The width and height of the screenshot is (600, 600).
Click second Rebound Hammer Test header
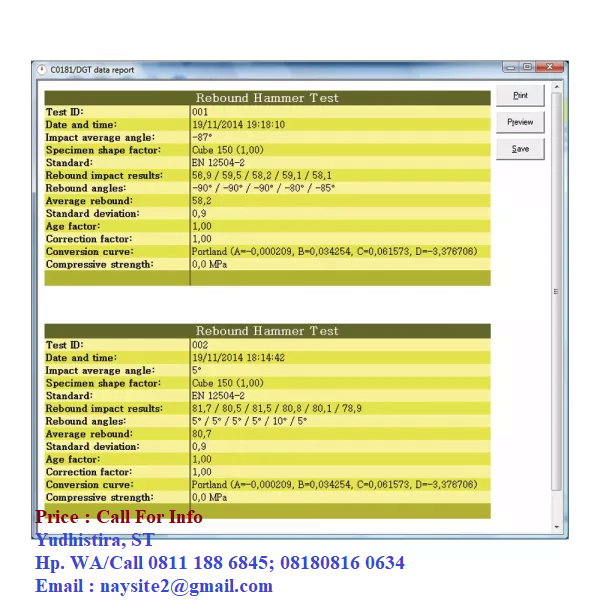click(267, 331)
